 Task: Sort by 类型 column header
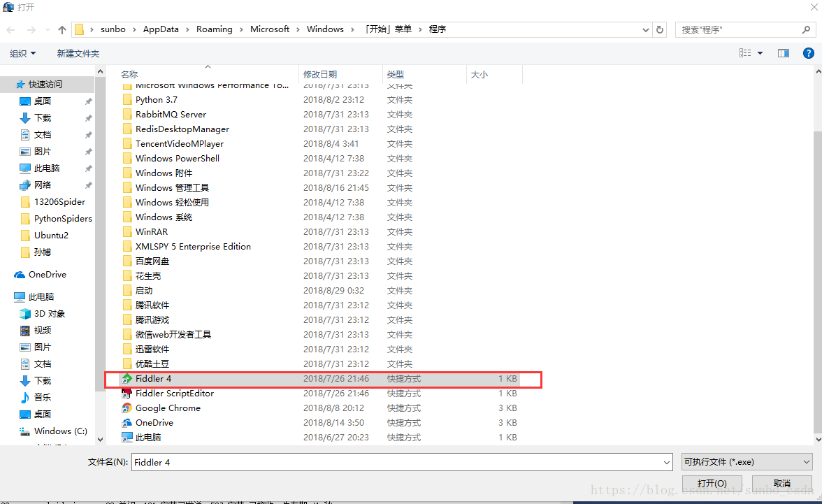coord(396,75)
